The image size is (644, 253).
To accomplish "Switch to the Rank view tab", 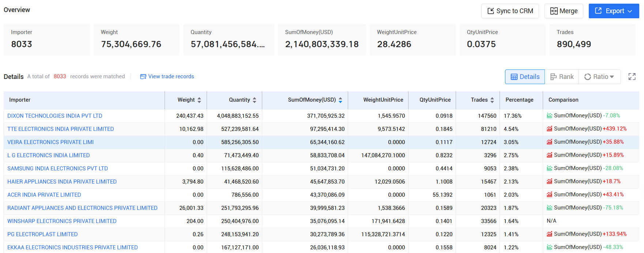I will pos(562,77).
